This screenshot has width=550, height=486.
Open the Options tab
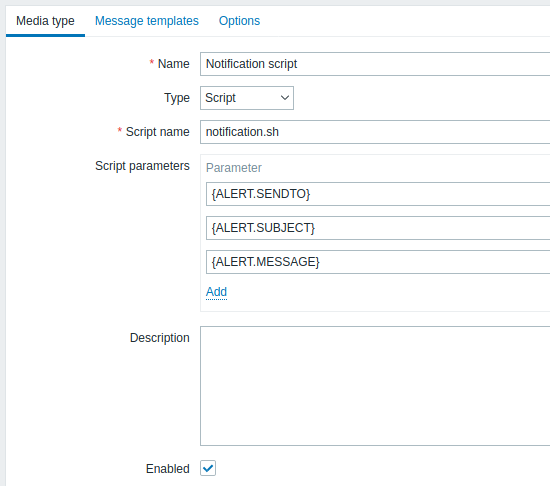coord(239,21)
